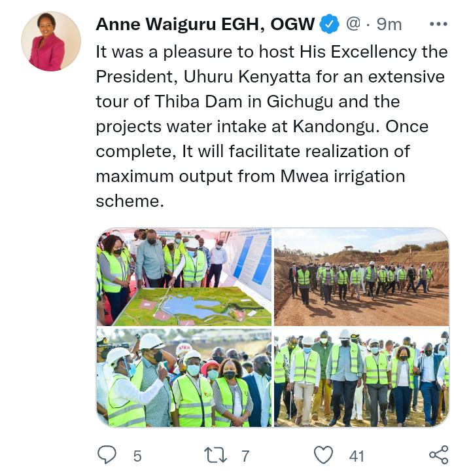
Task: Click the tweet text about Thiba Dam
Action: (271, 126)
